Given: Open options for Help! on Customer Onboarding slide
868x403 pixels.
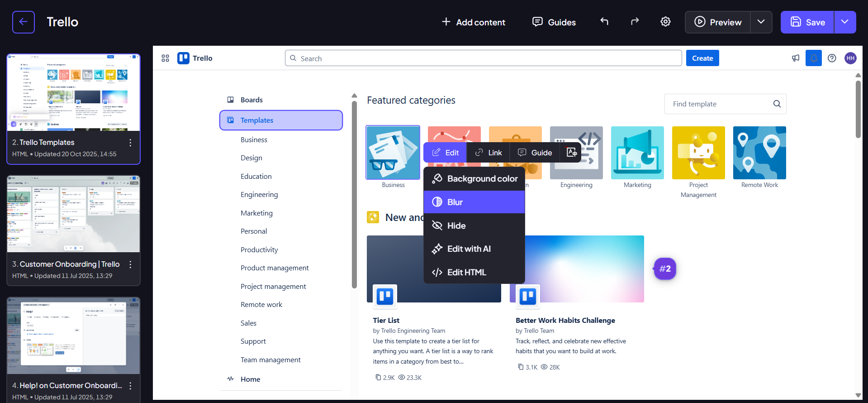Looking at the screenshot, I should [x=130, y=386].
